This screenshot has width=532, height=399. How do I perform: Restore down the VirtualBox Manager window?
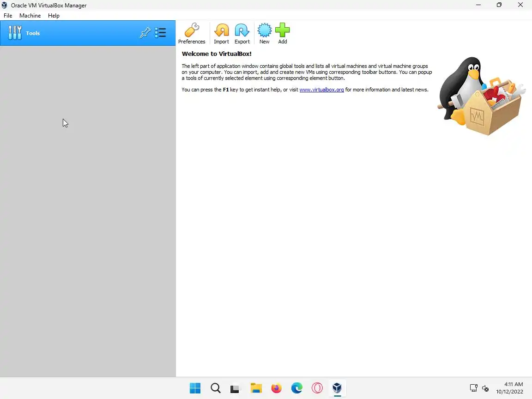click(x=499, y=5)
